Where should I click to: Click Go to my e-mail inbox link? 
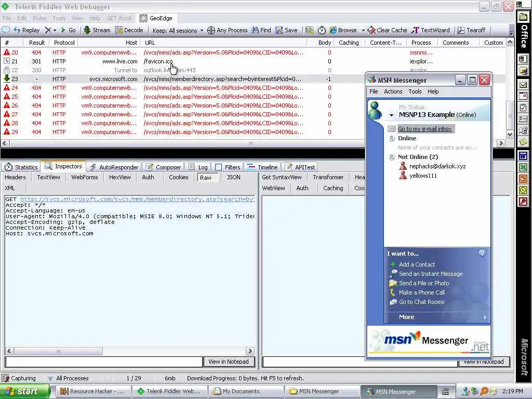pos(424,129)
